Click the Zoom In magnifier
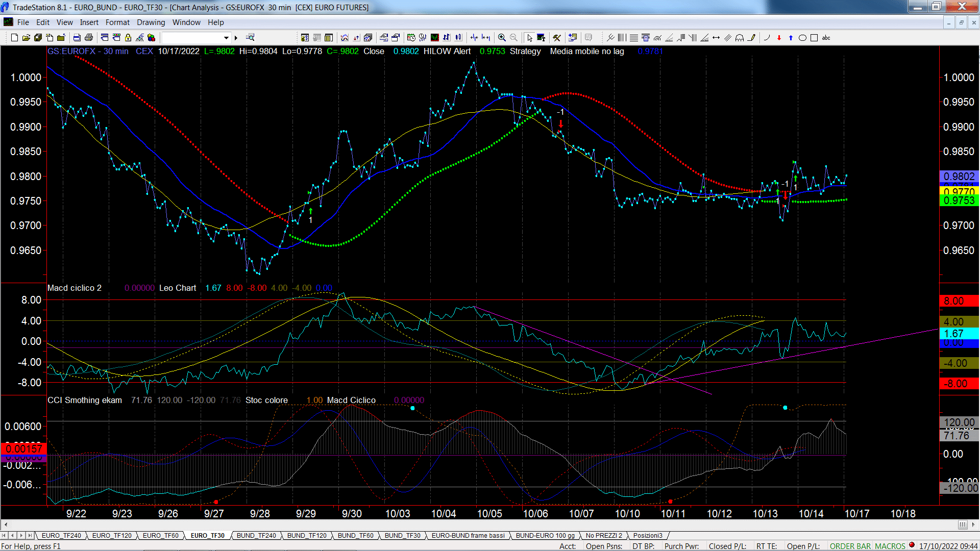 coord(502,37)
